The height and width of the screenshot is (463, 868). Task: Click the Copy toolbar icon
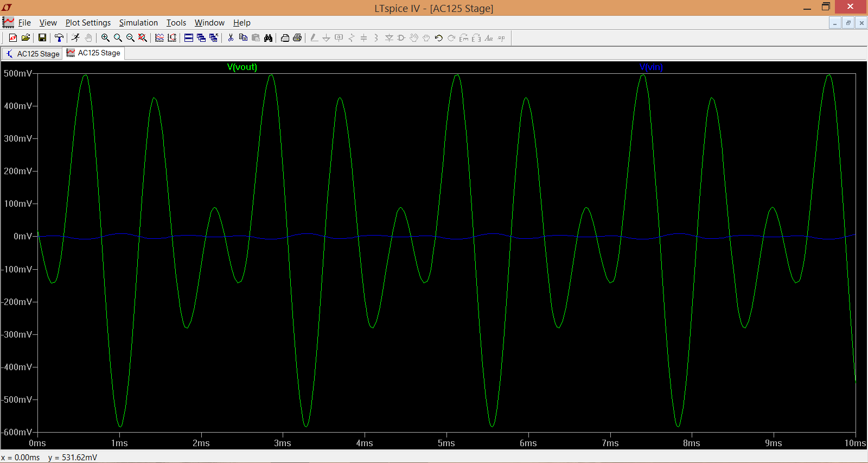(243, 37)
